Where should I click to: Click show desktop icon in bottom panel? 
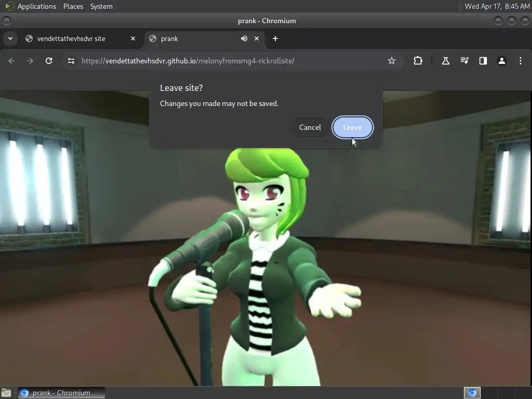(x=6, y=393)
